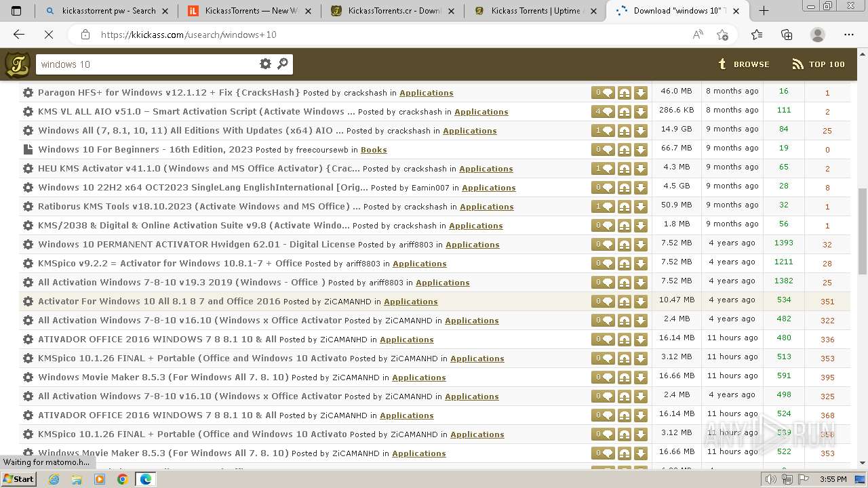The image size is (868, 488).
Task: Open a new tab with plus button
Action: coord(764,11)
